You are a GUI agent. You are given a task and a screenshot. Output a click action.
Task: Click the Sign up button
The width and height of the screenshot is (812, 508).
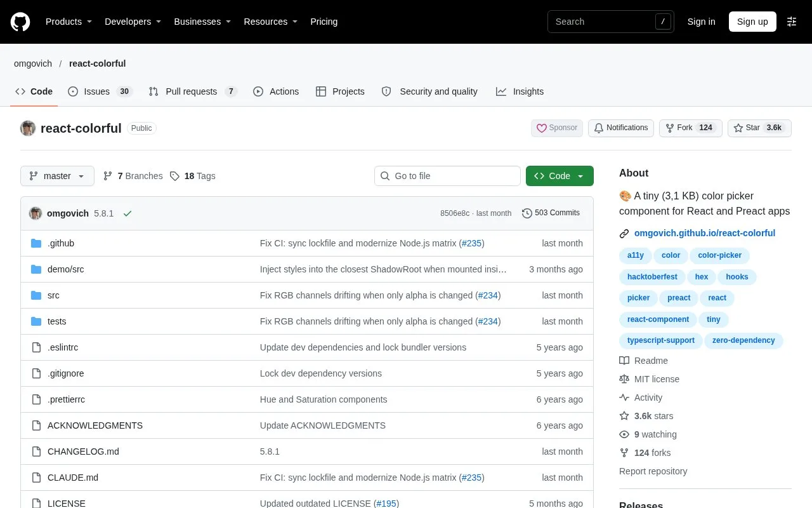tap(752, 22)
